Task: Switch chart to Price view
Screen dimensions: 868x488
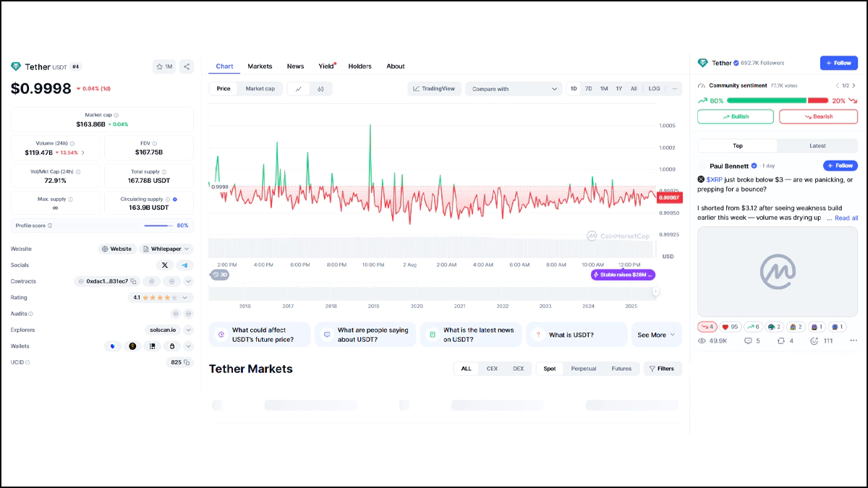Action: pyautogui.click(x=224, y=89)
